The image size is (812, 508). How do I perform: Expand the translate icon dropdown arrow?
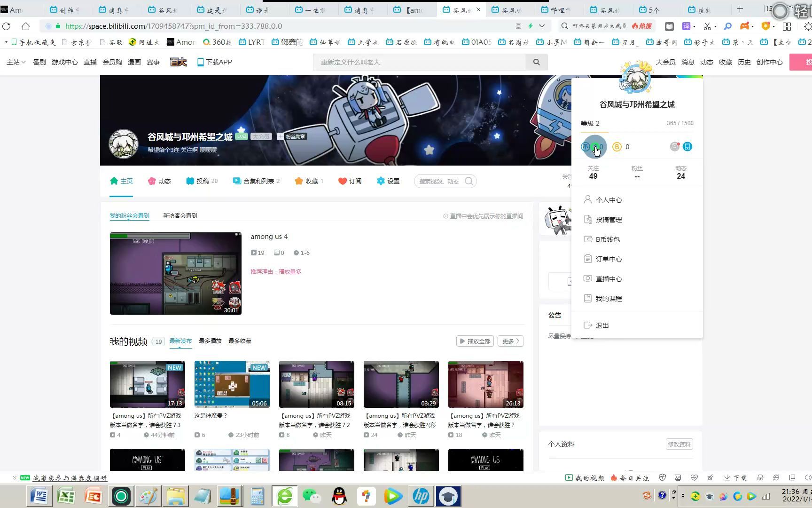694,26
